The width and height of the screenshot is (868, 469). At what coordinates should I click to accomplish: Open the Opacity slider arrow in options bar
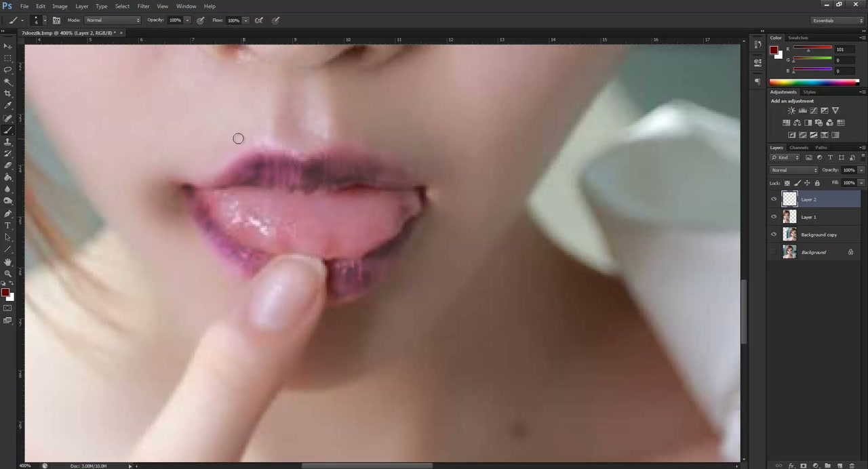point(187,20)
